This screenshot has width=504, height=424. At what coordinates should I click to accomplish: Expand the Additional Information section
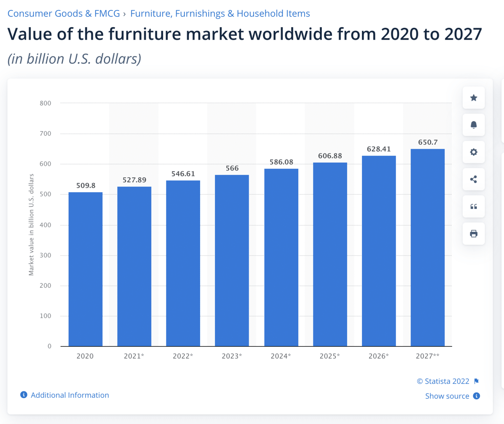(x=70, y=395)
